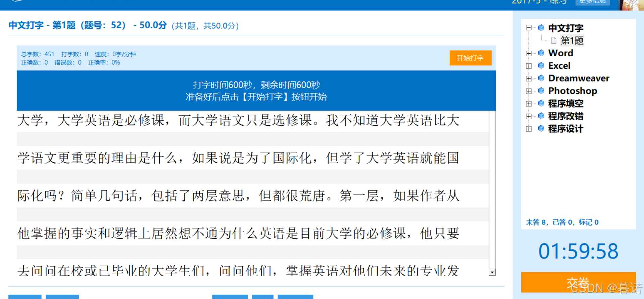Select the 程序设计 cube icon
Image resolution: width=644 pixels, height=299 pixels.
pos(541,128)
